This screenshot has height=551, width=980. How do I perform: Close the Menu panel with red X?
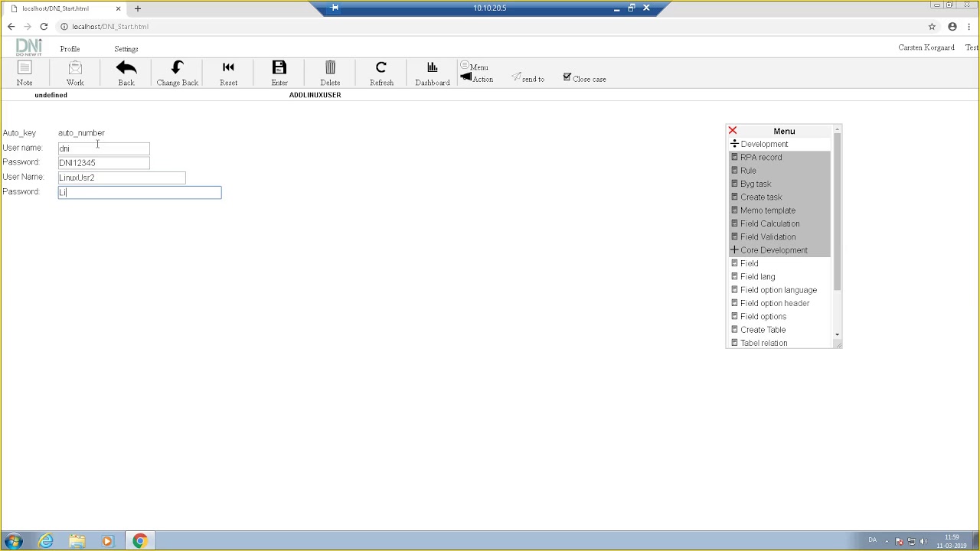tap(733, 131)
